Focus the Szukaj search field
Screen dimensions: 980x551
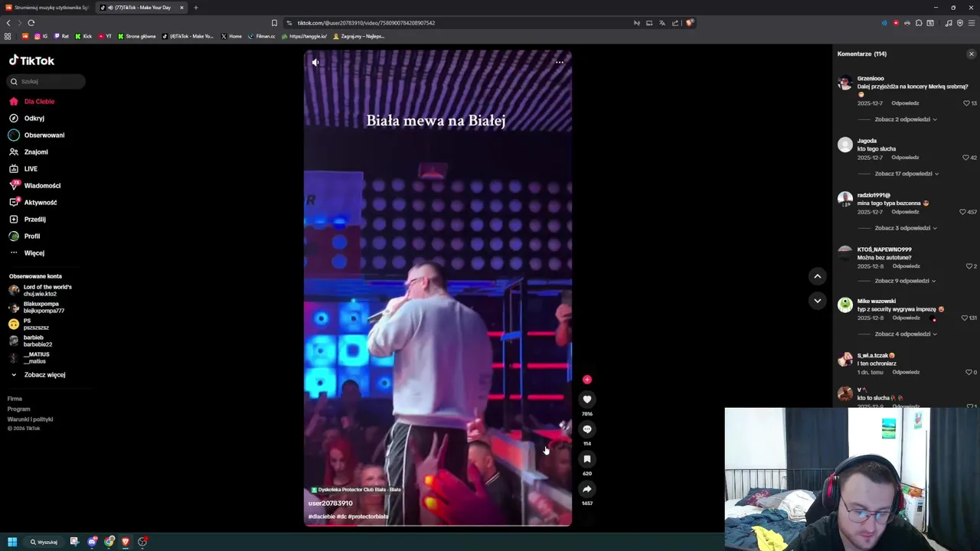click(x=47, y=81)
